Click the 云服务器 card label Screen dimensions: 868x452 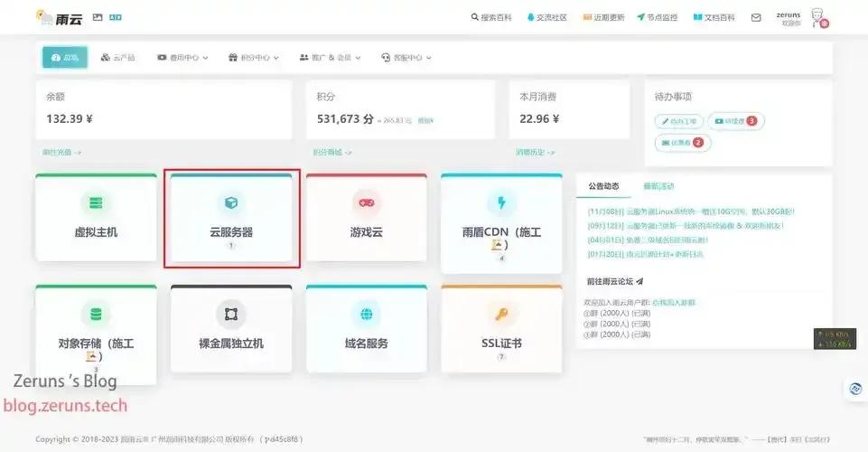click(231, 232)
